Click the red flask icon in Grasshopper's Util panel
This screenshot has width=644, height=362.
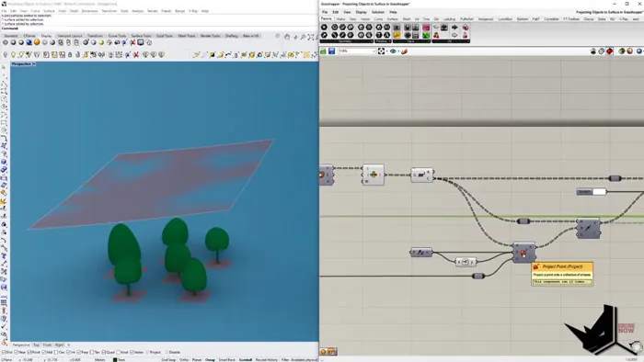[x=465, y=35]
